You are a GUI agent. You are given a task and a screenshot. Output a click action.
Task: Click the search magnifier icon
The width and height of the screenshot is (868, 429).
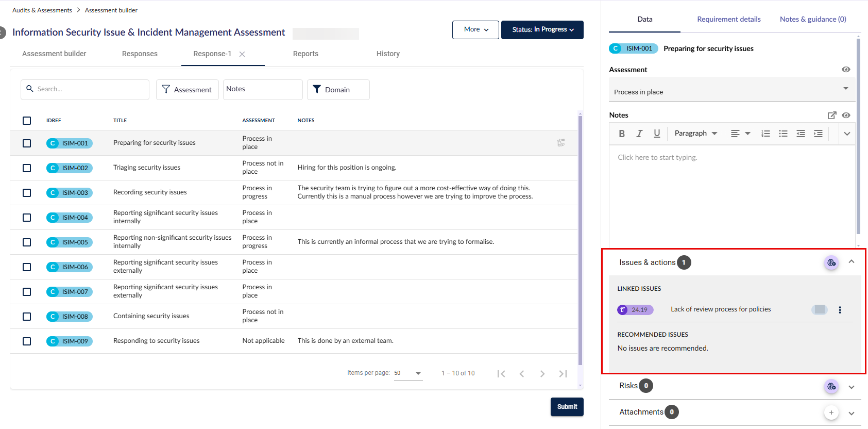[x=30, y=89]
